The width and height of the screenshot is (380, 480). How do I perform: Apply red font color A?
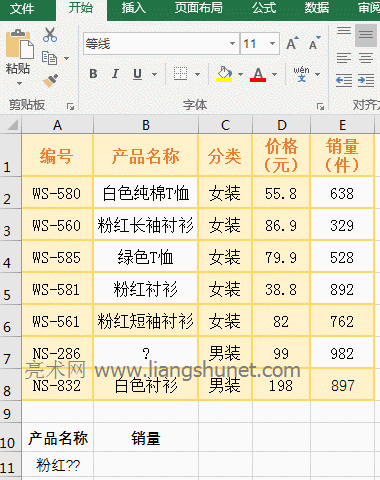(x=258, y=74)
